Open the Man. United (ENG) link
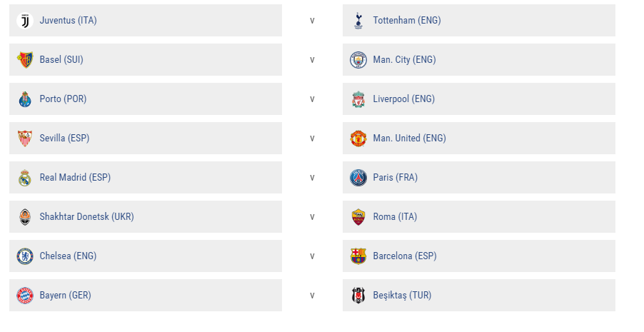 tap(410, 138)
